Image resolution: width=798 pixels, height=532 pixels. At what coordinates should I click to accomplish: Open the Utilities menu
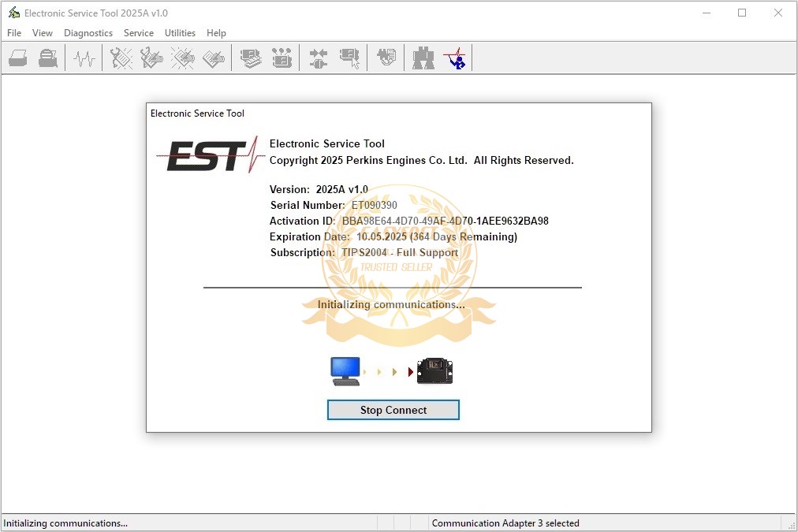tap(180, 33)
